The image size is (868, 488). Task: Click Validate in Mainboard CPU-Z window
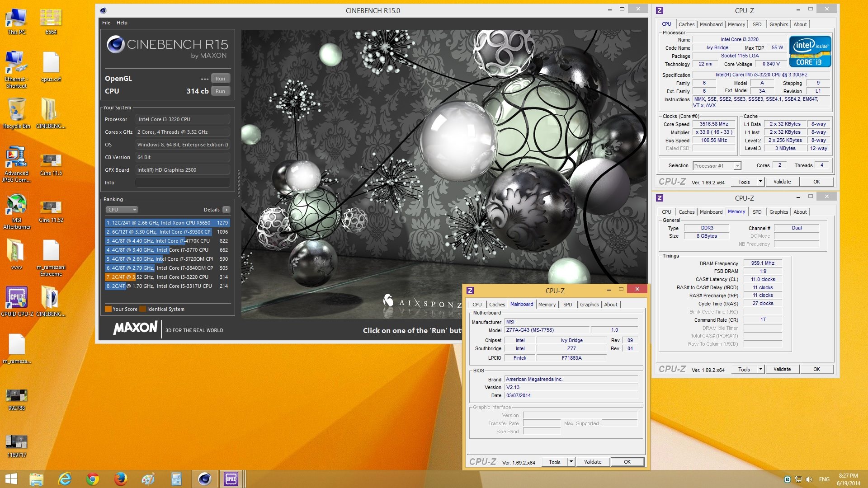(593, 462)
